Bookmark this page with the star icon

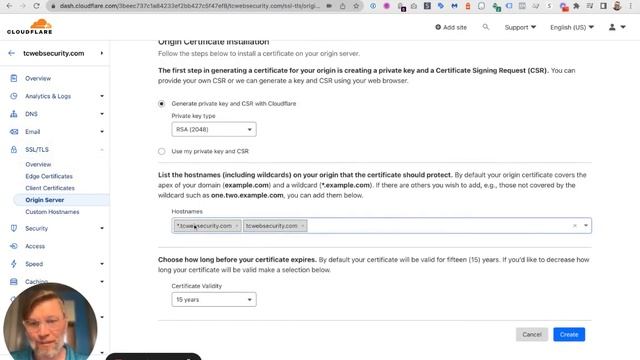(356, 6)
